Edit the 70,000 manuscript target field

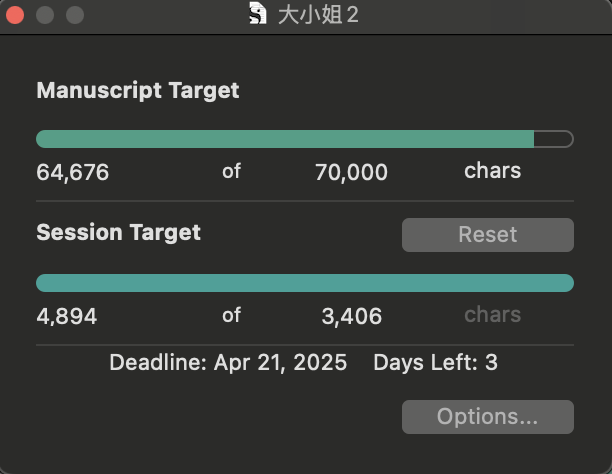coord(351,172)
